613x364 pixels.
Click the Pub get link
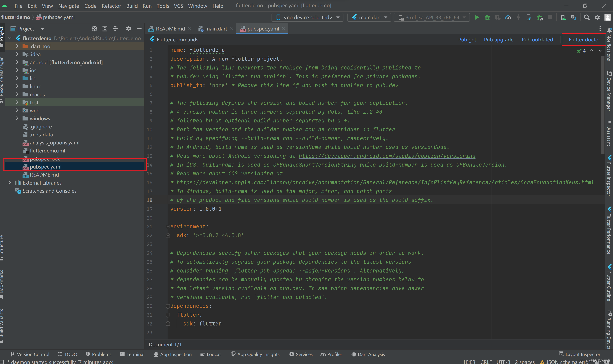[467, 39]
